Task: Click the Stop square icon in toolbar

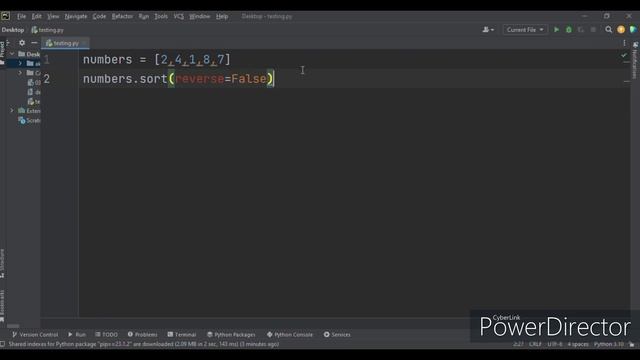Action: [593, 30]
